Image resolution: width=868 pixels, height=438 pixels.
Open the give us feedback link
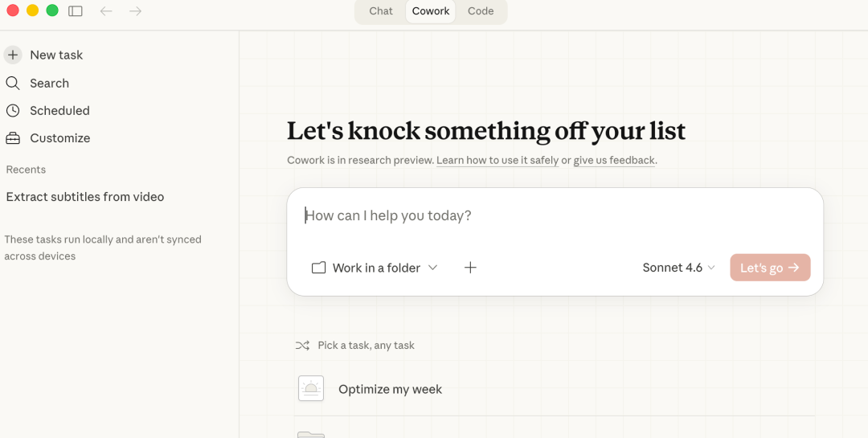tap(614, 160)
